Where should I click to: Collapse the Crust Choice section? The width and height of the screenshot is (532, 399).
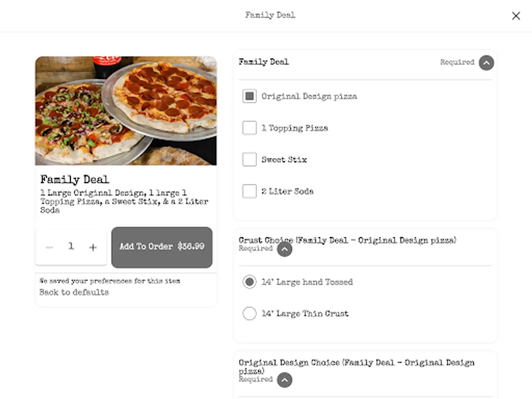[x=285, y=249]
